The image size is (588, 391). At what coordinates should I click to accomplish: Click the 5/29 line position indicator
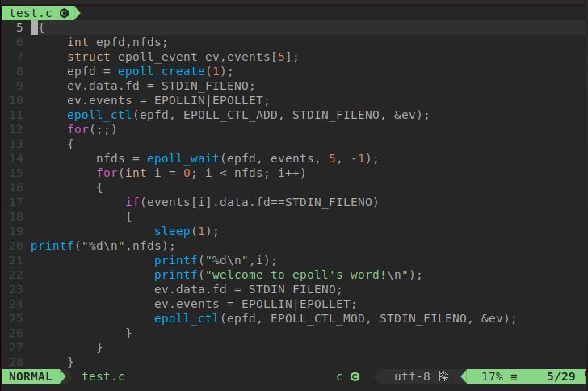[561, 376]
